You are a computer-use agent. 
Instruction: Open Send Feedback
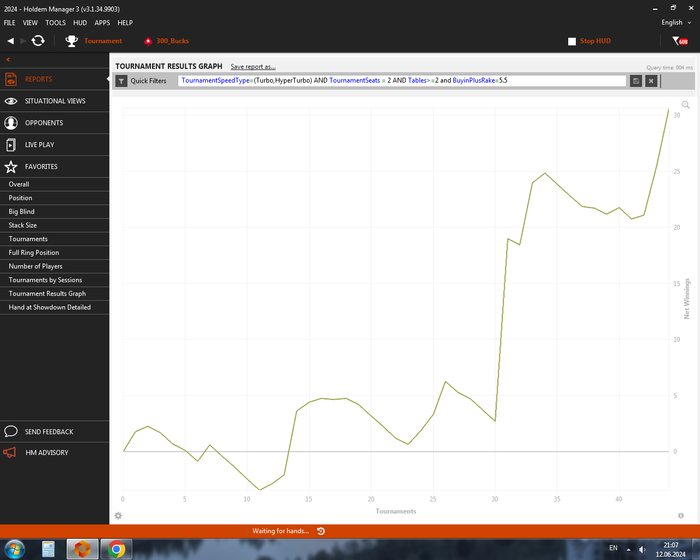54,431
